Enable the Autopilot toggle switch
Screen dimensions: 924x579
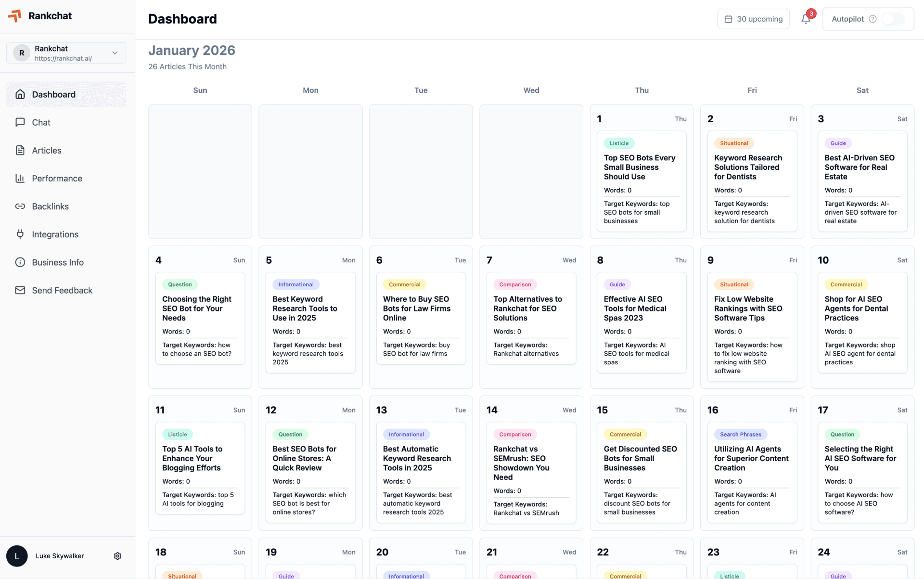[x=894, y=19]
